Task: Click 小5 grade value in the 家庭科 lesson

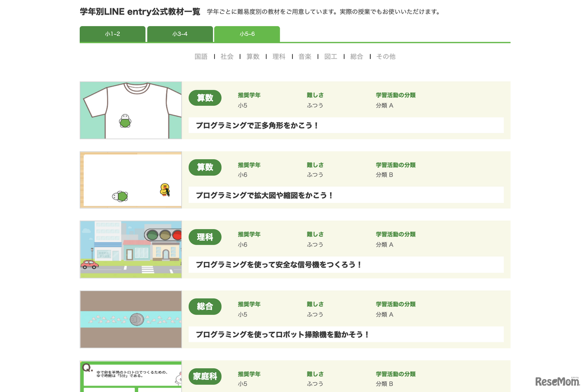Action: pos(243,384)
